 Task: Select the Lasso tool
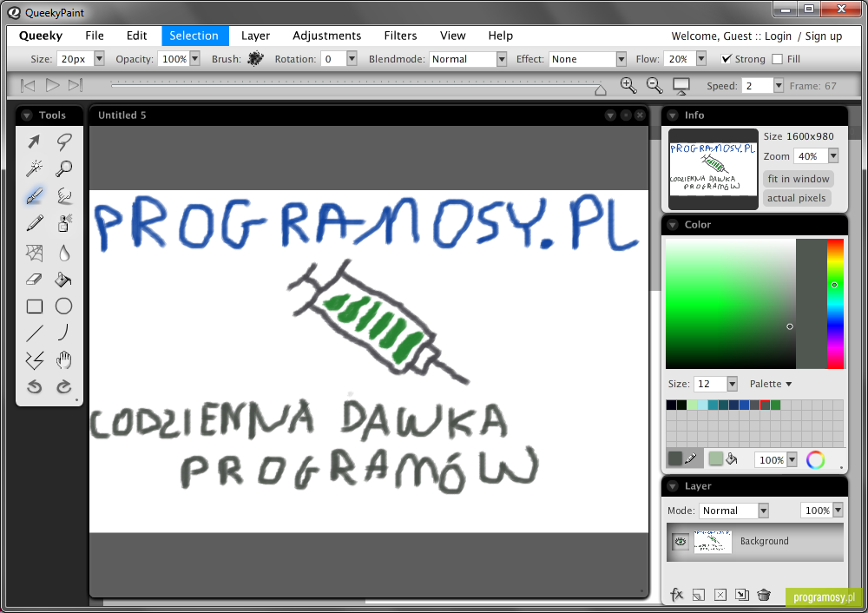(x=63, y=142)
